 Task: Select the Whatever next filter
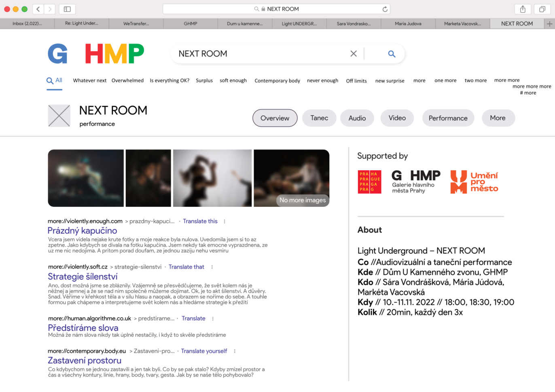[x=90, y=80]
